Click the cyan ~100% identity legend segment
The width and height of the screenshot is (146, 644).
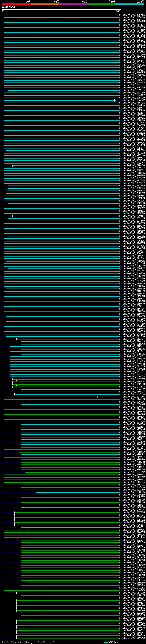point(130,4)
